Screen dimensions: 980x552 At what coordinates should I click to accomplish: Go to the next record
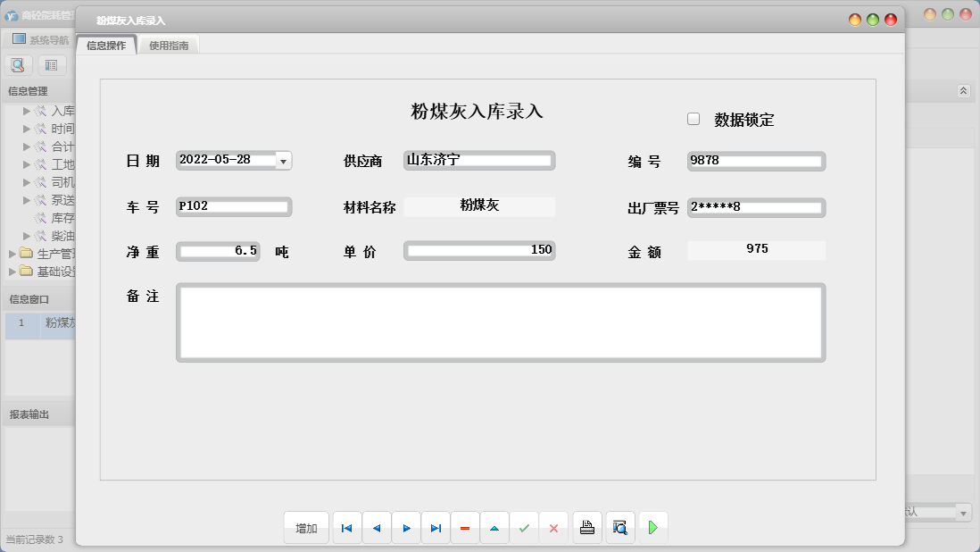click(x=406, y=528)
